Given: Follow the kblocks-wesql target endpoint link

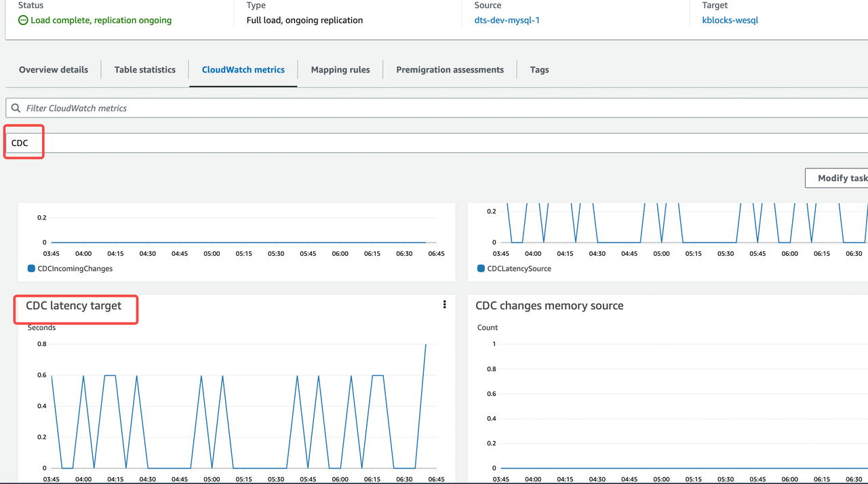Looking at the screenshot, I should pos(730,20).
